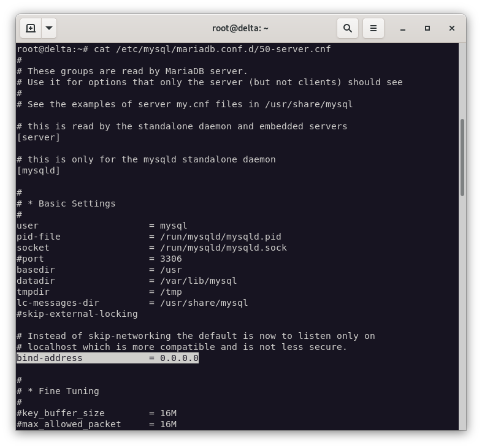The width and height of the screenshot is (482, 448).
Task: Click the highlighted bind-address line
Action: coord(107,358)
